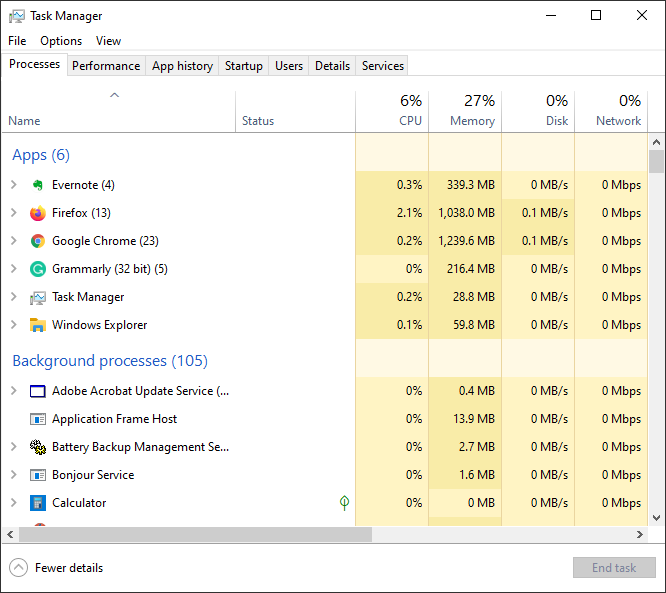The width and height of the screenshot is (666, 593).
Task: Select the Firefox (13) row name
Action: 81,213
